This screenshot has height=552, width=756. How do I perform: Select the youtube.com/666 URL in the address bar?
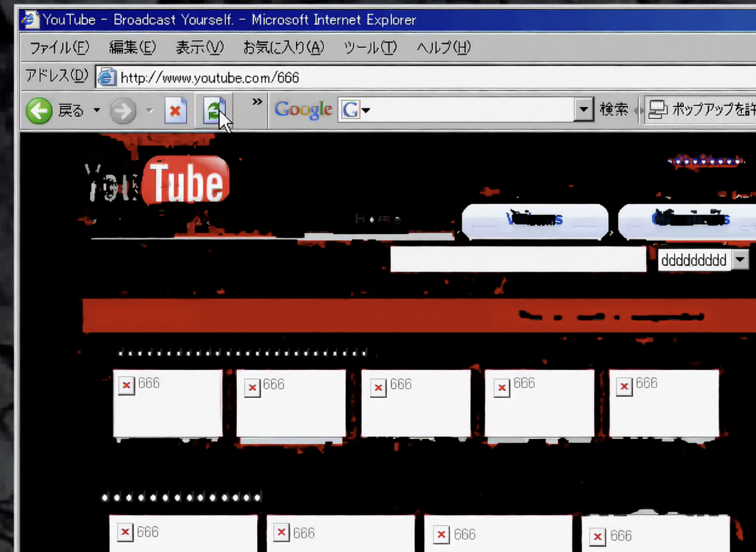coord(210,77)
